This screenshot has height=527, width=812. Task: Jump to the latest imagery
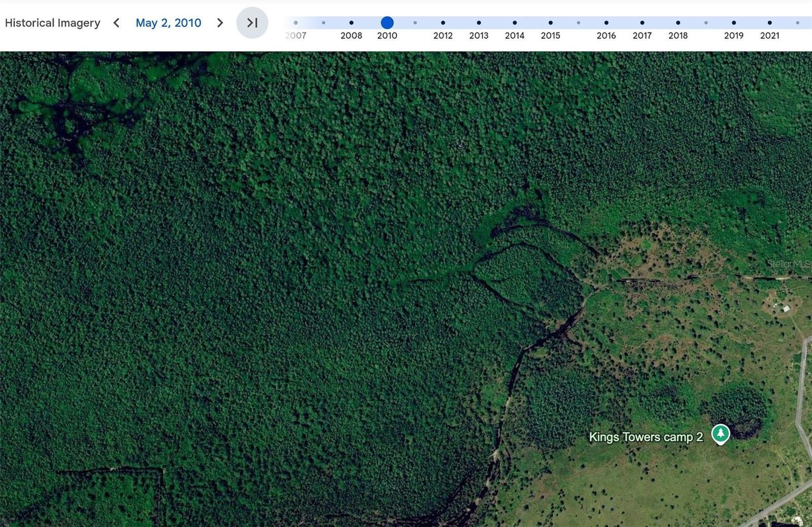coord(252,23)
